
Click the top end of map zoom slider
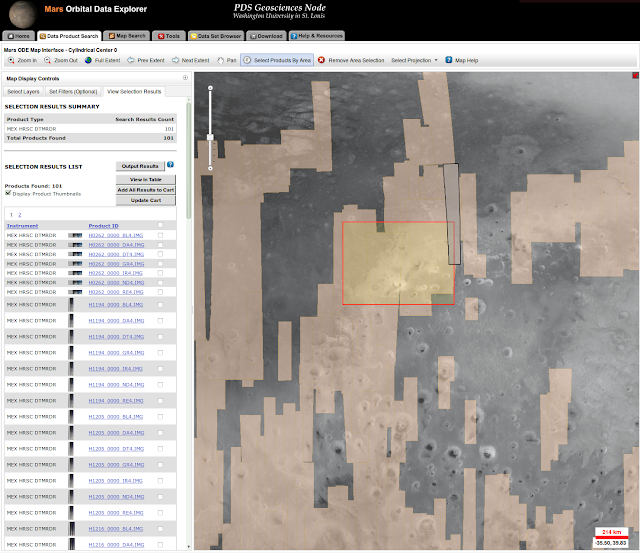(x=210, y=88)
